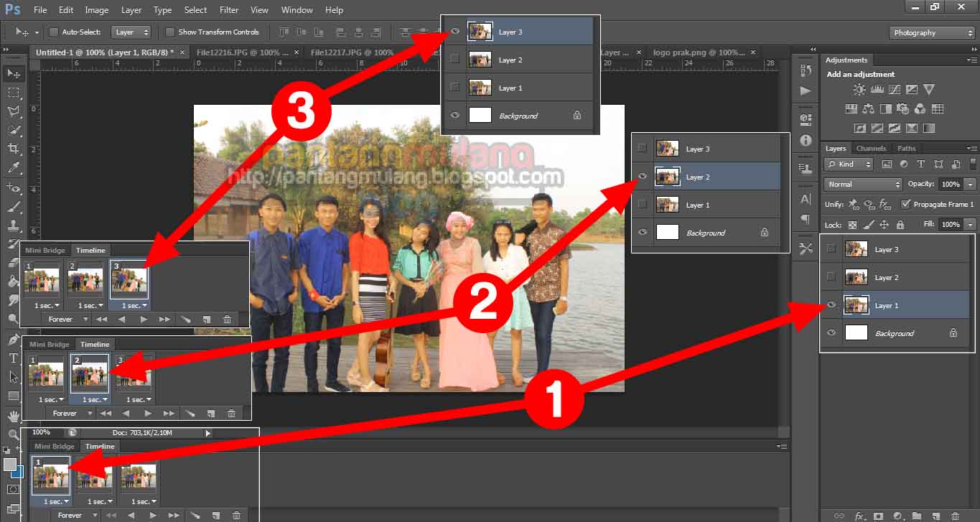
Task: Select the Zoom tool
Action: pos(14,434)
